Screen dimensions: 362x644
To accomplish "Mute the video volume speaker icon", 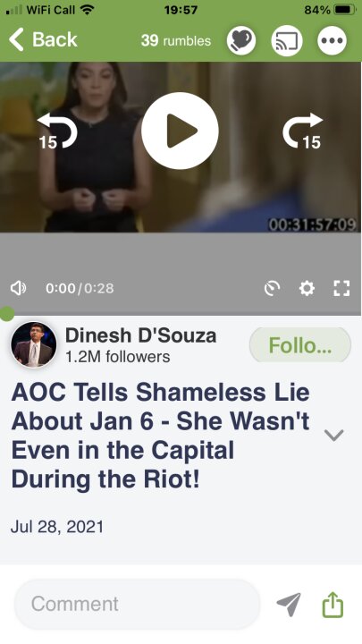I will [x=18, y=288].
